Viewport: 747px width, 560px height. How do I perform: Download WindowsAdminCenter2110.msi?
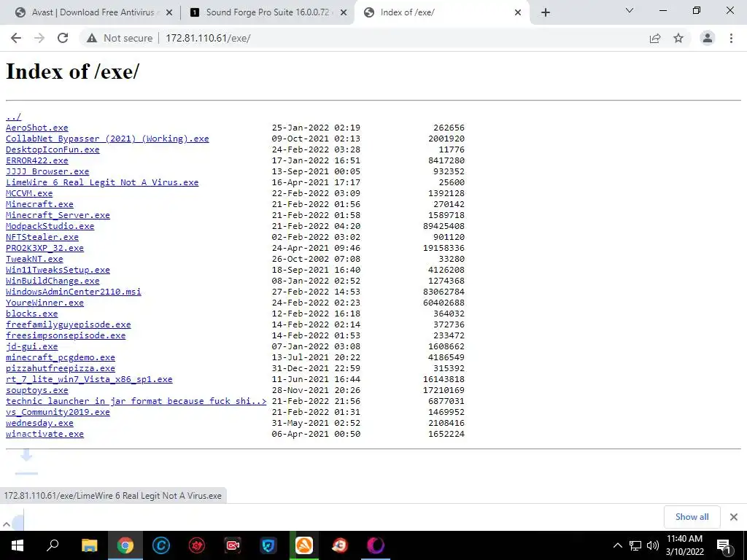[74, 292]
